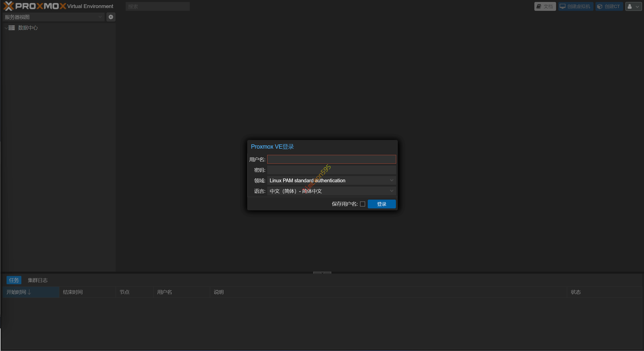644x351 pixels.
Task: Click into the 密码 password field
Action: pos(331,170)
